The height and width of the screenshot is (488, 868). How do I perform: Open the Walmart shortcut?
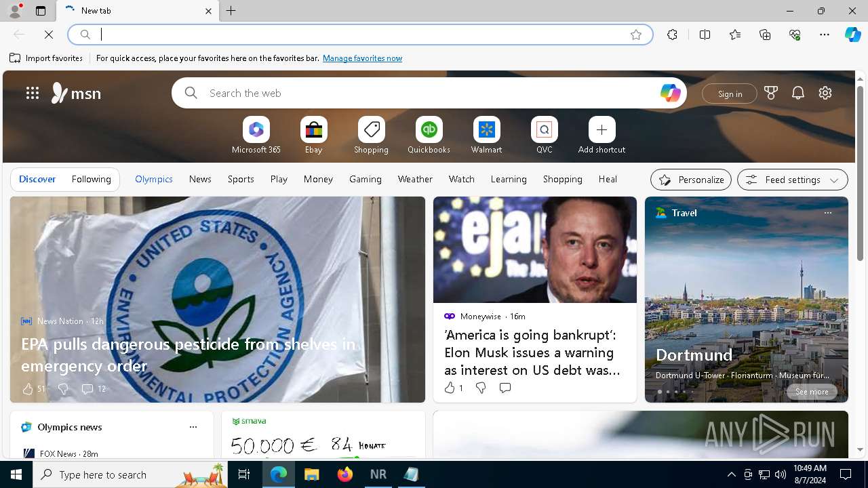pyautogui.click(x=486, y=136)
